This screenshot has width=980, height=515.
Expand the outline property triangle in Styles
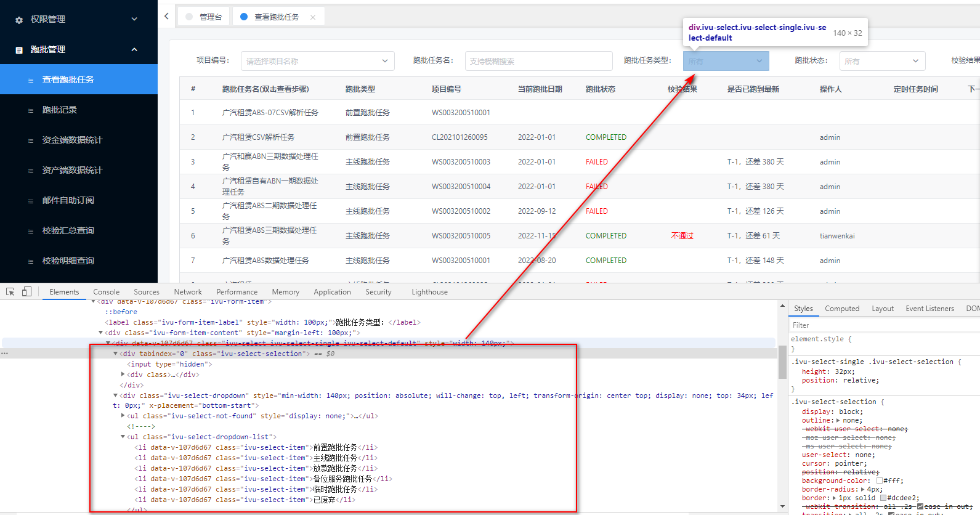838,420
